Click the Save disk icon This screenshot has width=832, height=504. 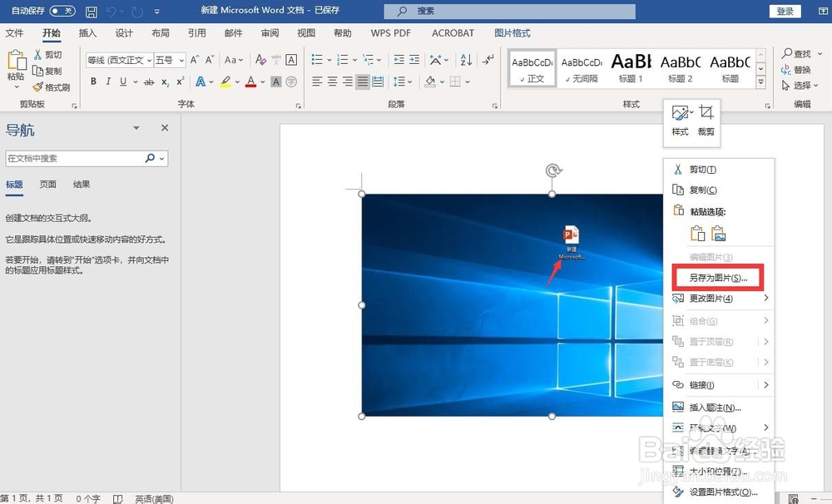tap(92, 11)
